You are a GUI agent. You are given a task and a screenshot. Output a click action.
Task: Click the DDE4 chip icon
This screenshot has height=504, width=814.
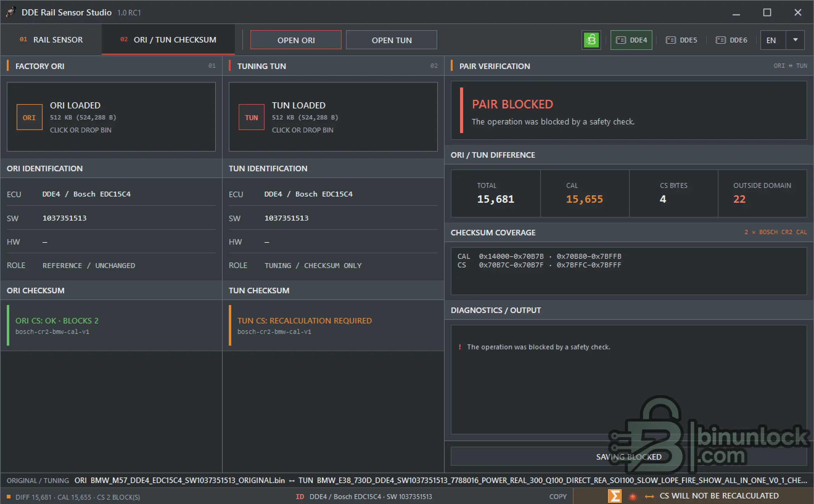(x=620, y=40)
